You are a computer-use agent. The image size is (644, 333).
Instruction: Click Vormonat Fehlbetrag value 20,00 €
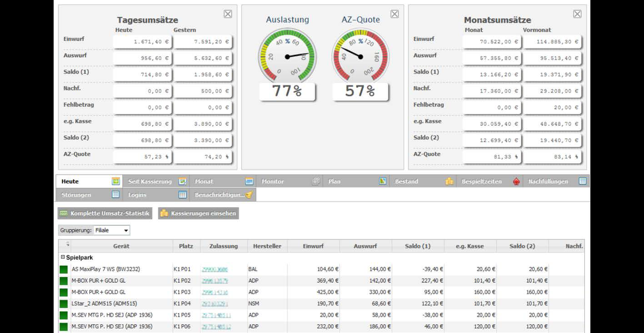pyautogui.click(x=552, y=107)
